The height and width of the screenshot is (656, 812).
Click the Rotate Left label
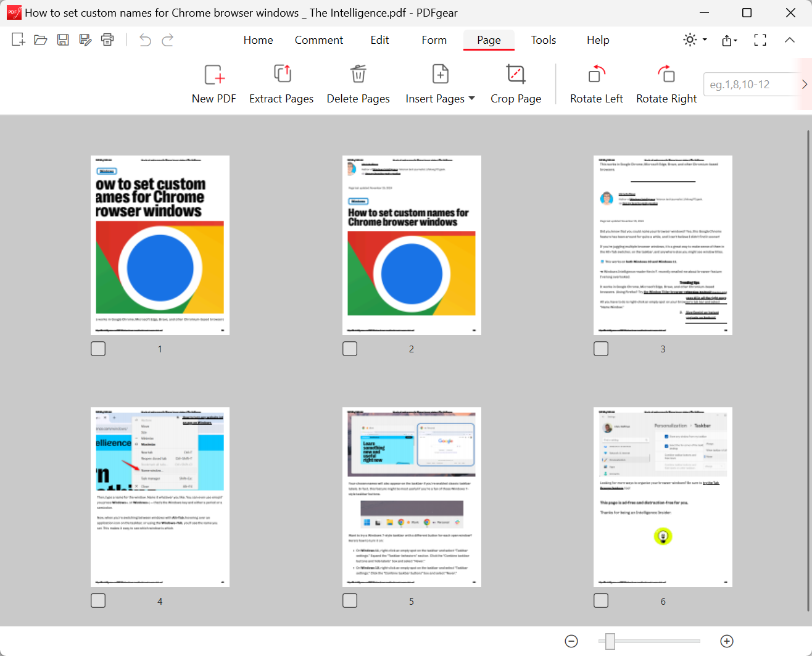(597, 99)
